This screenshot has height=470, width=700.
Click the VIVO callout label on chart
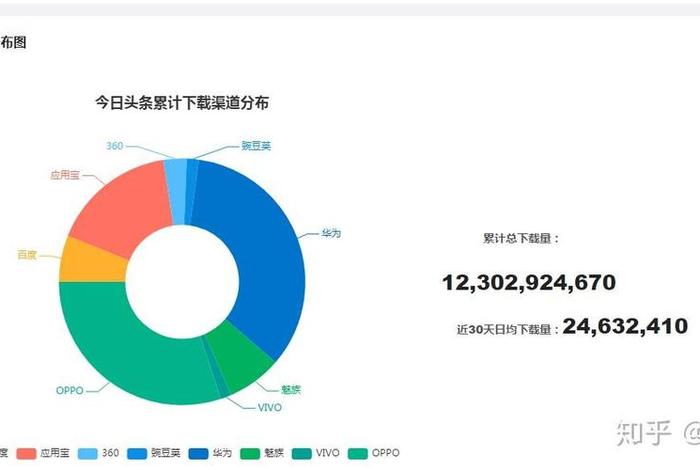(270, 408)
